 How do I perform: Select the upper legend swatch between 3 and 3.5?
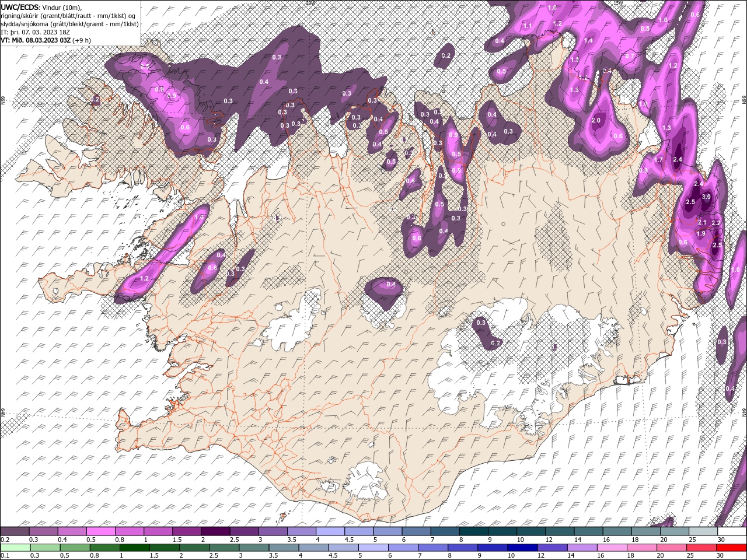click(273, 531)
